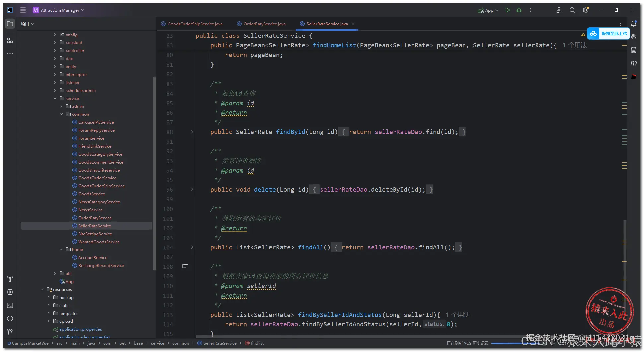The image size is (644, 352).
Task: Debug the App configuration
Action: point(519,10)
